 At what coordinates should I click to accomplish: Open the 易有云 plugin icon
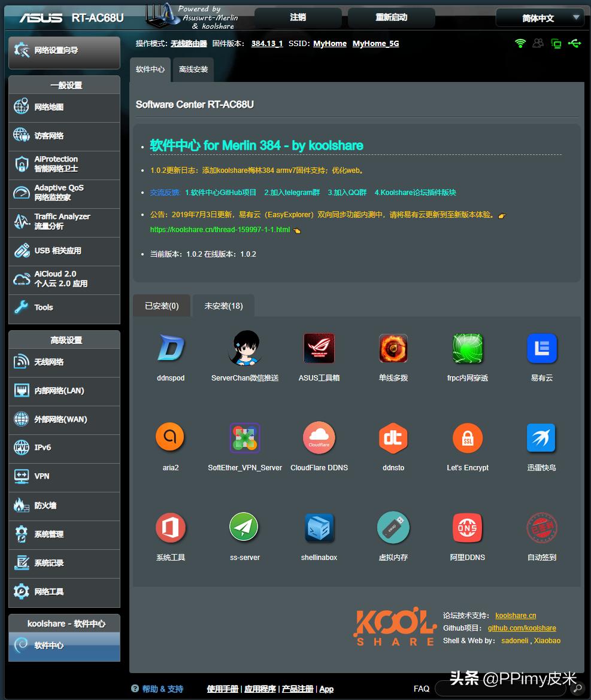coord(541,349)
